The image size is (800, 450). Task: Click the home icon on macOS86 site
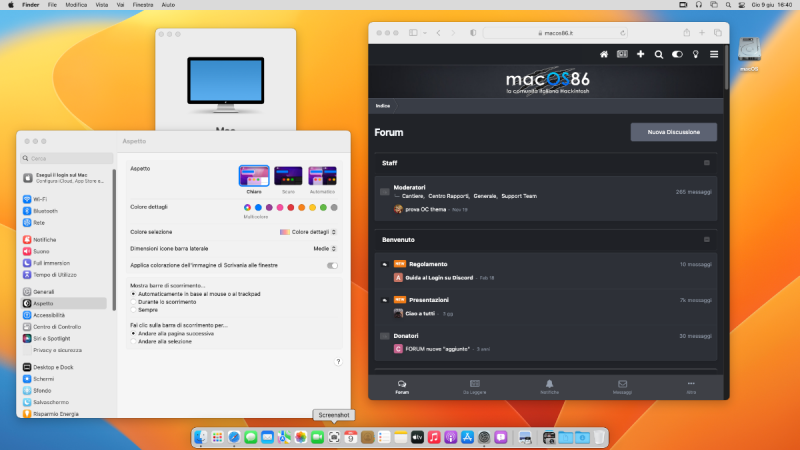coord(604,54)
